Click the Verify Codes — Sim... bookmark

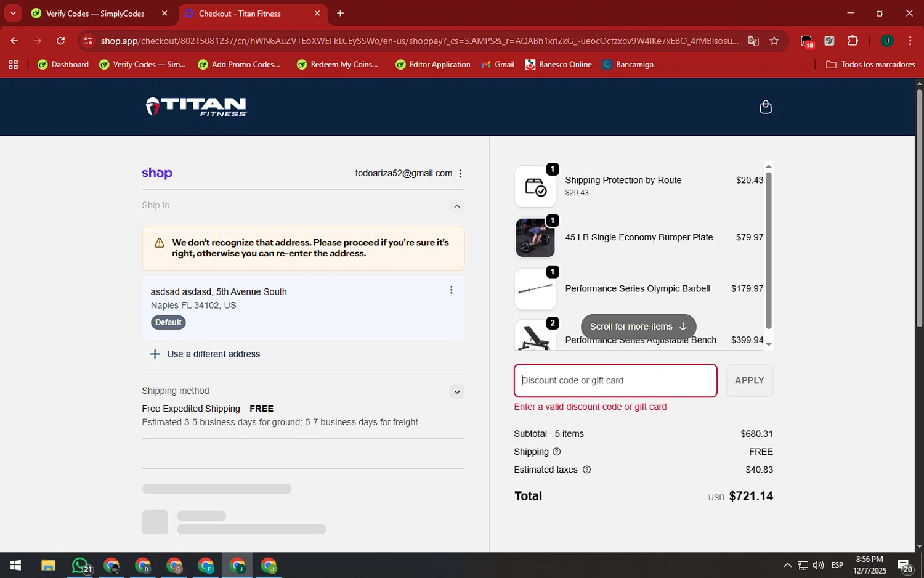142,64
